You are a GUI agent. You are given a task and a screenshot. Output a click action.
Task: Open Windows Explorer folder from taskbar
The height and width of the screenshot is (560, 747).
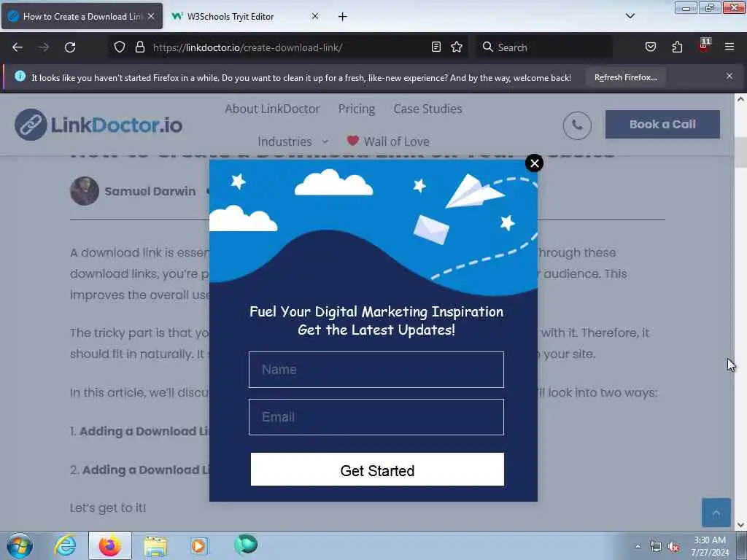click(x=155, y=545)
